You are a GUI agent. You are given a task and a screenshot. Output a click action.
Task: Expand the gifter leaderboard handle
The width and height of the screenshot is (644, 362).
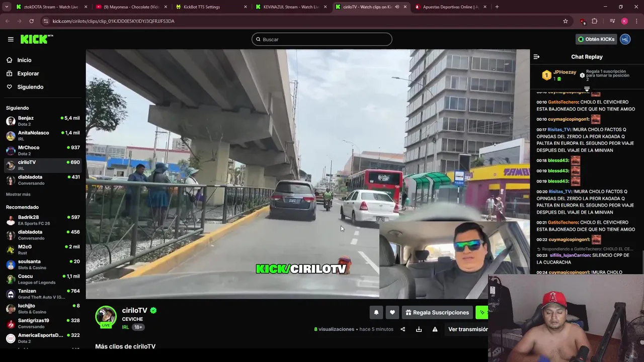point(587,89)
